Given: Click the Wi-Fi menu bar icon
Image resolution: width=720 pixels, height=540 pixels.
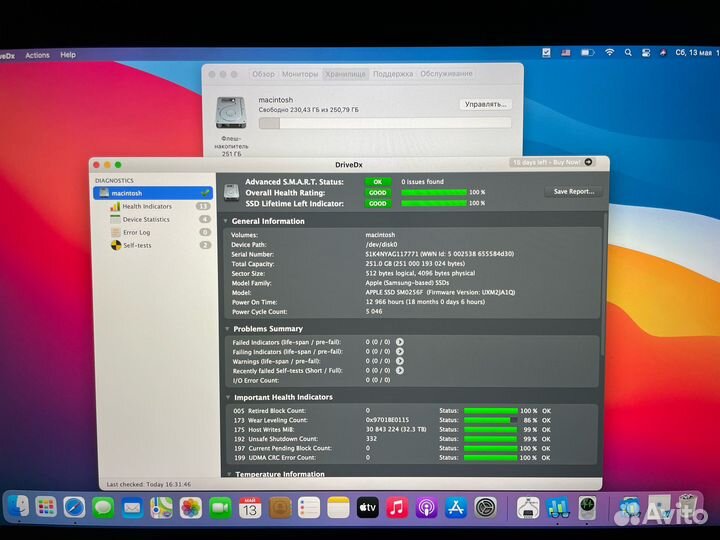Looking at the screenshot, I should pos(609,52).
